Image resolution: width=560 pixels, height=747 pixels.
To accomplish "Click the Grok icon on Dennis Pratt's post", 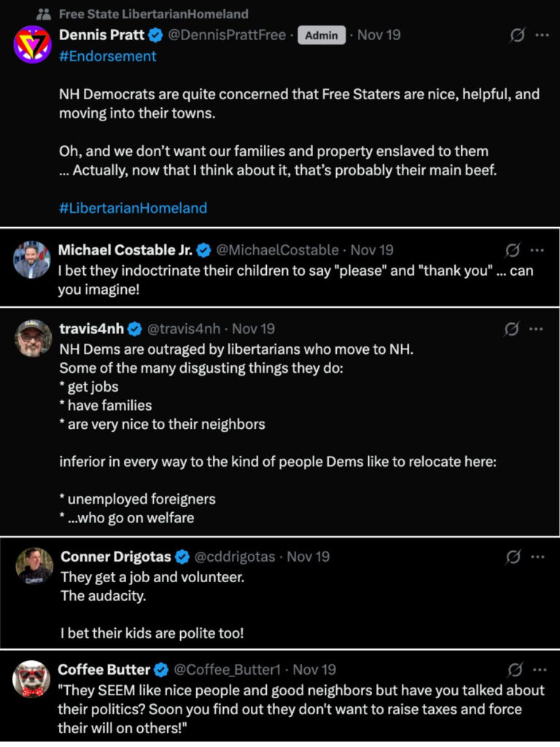I will click(517, 35).
